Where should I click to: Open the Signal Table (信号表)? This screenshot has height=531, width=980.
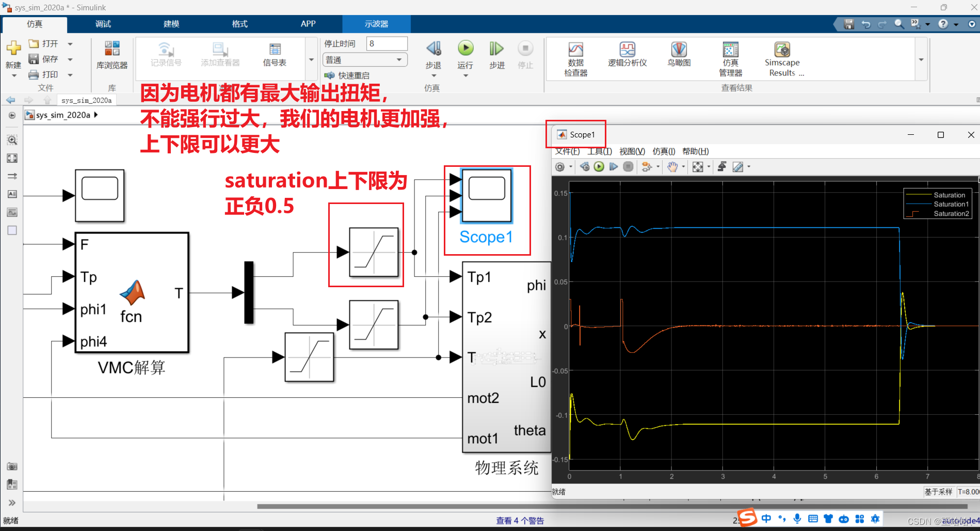tap(275, 55)
